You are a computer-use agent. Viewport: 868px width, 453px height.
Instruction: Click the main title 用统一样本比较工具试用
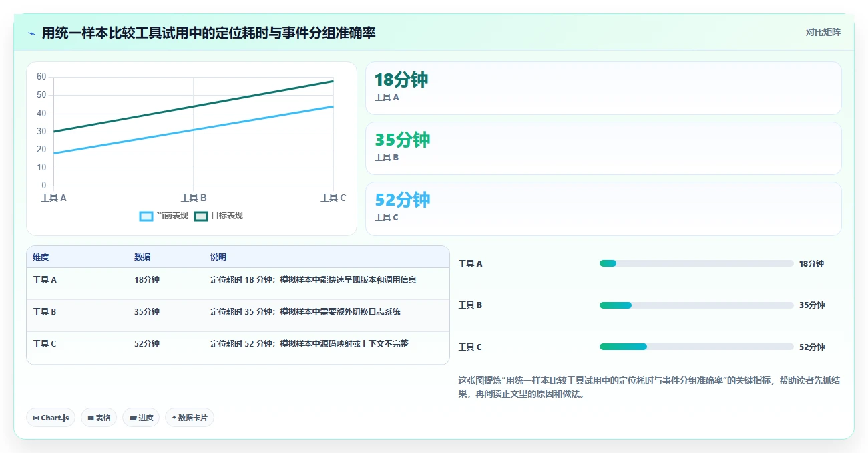coord(208,33)
